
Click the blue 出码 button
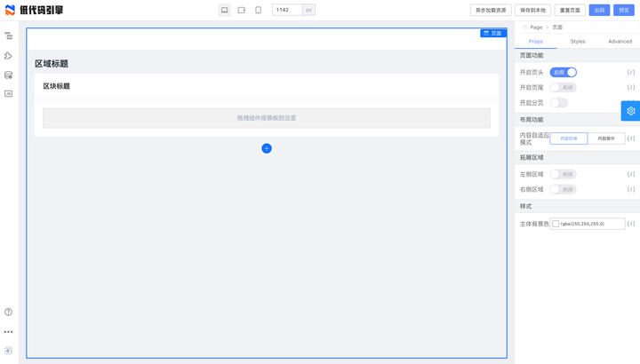599,10
